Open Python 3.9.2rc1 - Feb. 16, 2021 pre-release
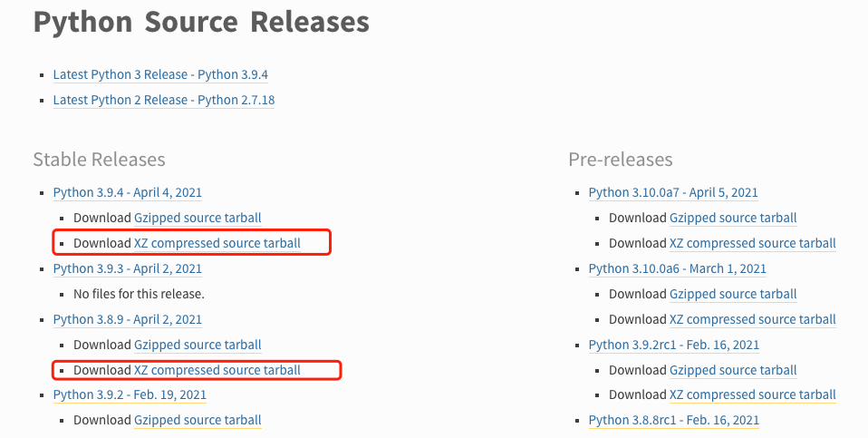Image resolution: width=868 pixels, height=438 pixels. [674, 345]
